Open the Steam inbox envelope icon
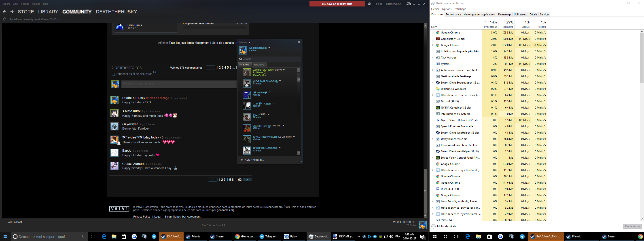Screen dimensions: 644x241 [x=369, y=4]
